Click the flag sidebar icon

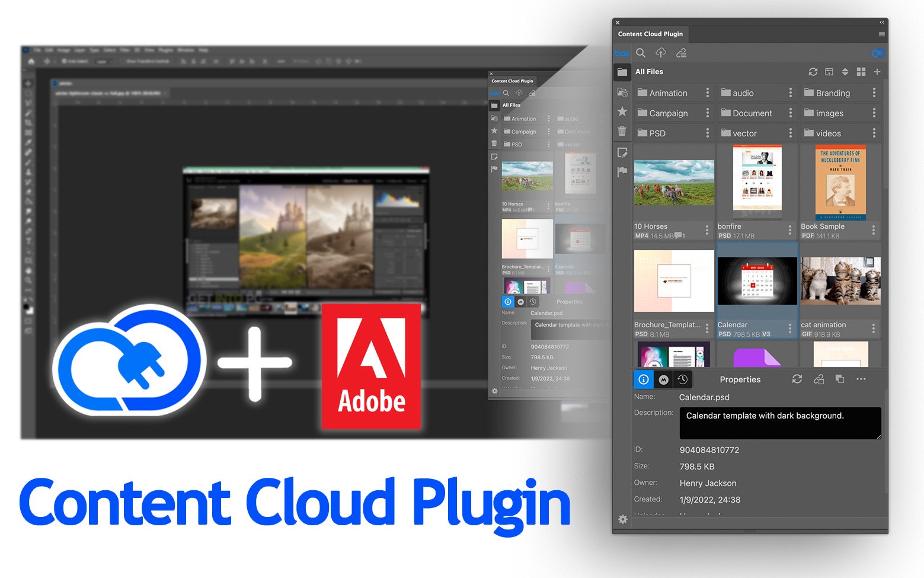(x=622, y=172)
